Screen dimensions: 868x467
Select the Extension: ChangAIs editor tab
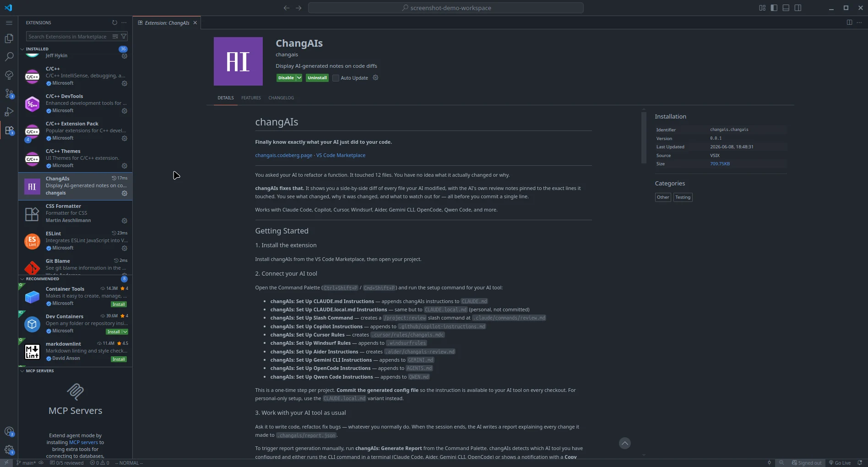click(x=167, y=23)
